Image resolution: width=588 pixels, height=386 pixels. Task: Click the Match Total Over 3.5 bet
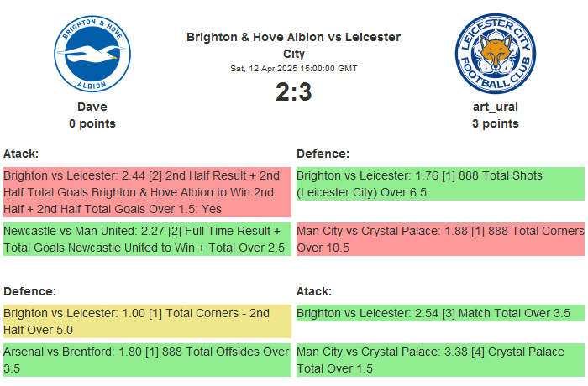point(439,313)
